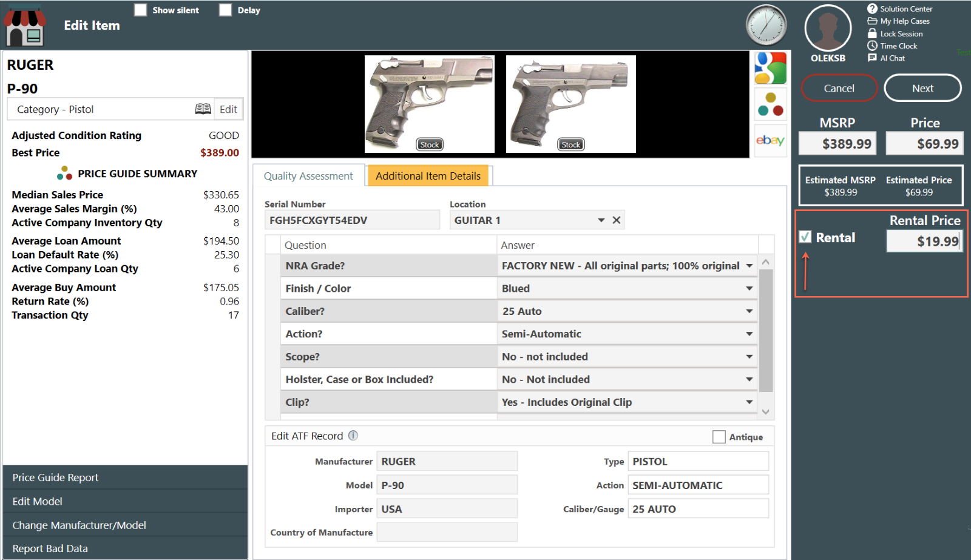Switch to Quality Assessment tab
This screenshot has height=560, width=971.
click(308, 176)
